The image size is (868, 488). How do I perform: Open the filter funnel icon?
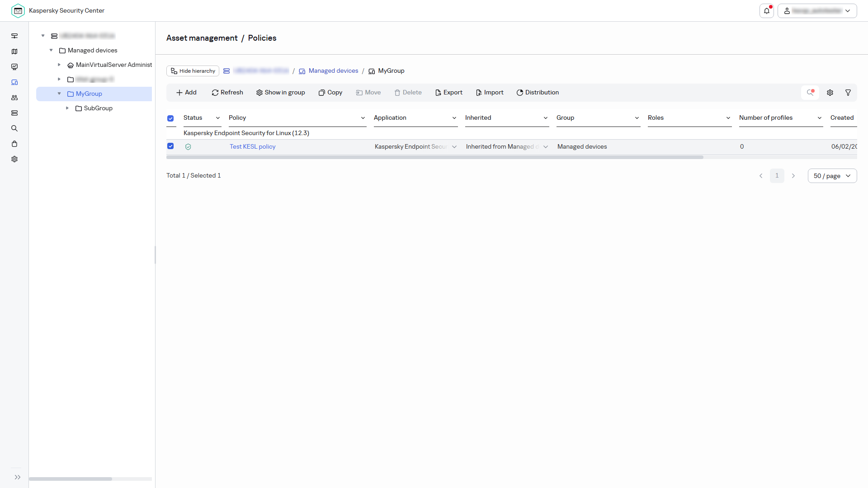click(848, 93)
